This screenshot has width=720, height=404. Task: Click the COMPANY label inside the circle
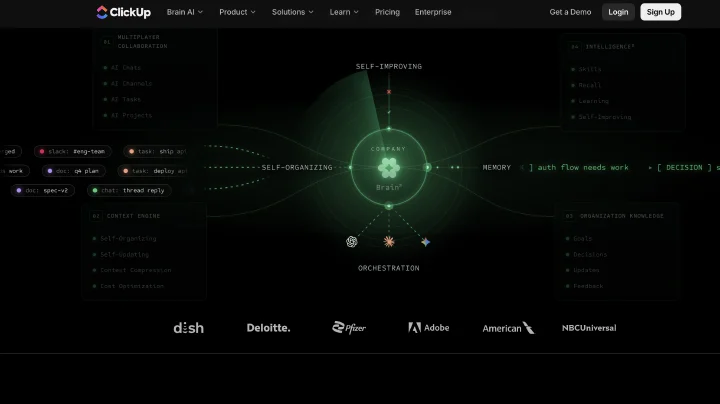[388, 149]
